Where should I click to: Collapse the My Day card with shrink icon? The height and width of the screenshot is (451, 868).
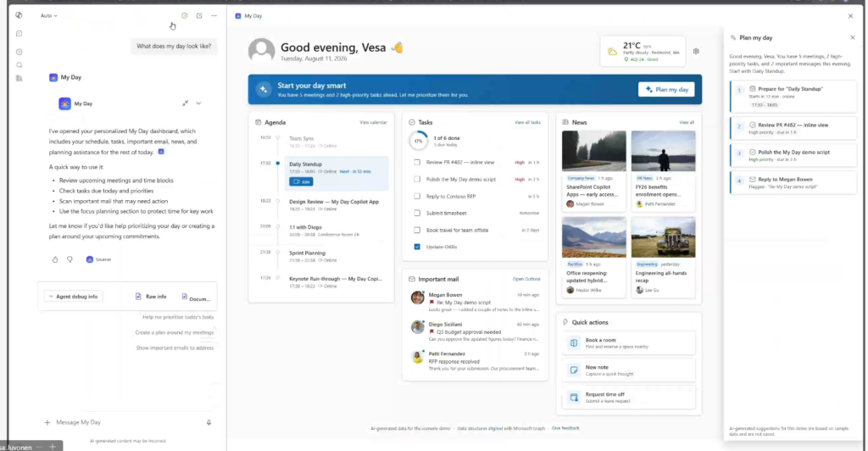point(185,103)
